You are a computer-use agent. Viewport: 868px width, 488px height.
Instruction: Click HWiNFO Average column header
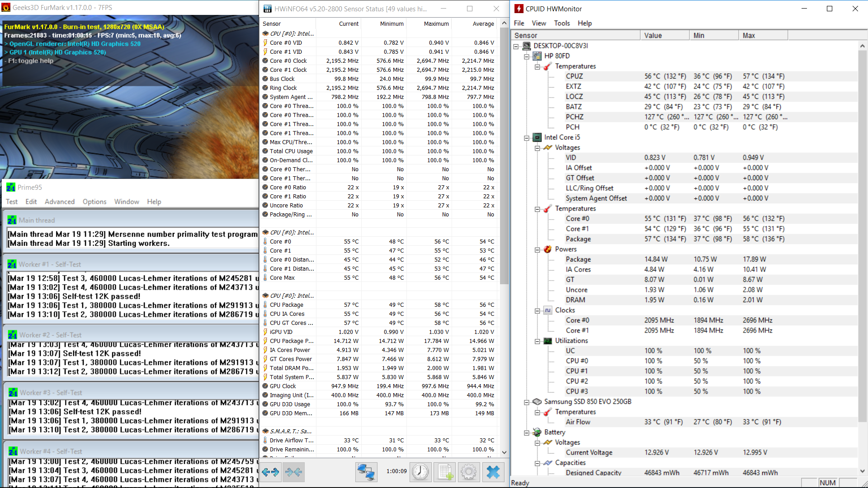pos(474,23)
